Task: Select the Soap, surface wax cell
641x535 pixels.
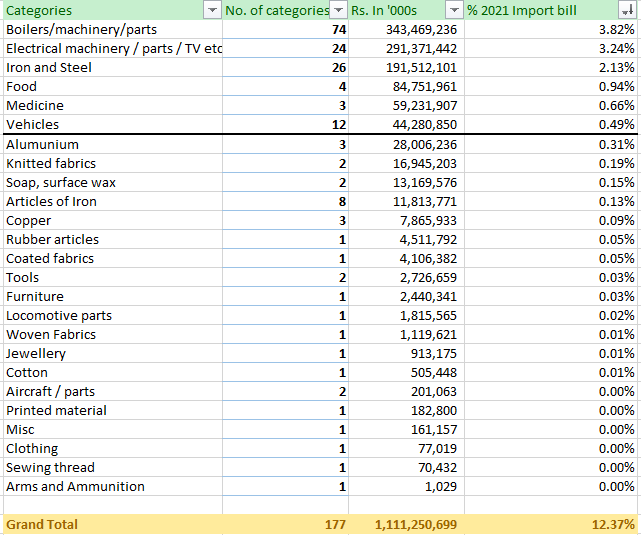Action: tap(113, 182)
